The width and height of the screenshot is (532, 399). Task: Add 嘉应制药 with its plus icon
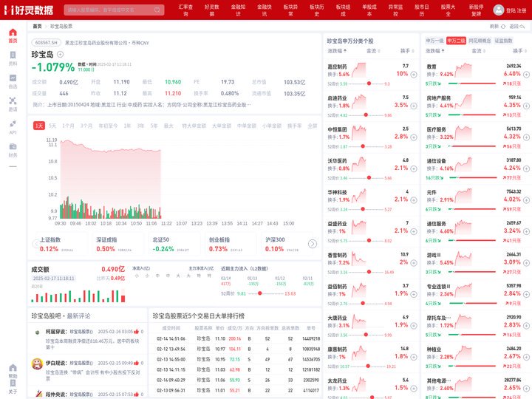414,75
